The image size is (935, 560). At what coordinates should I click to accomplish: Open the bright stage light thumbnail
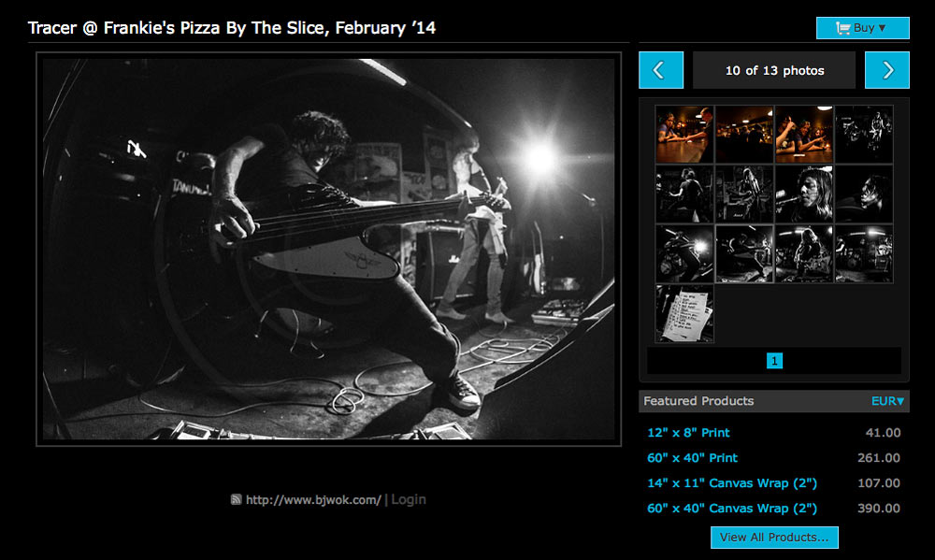[684, 253]
